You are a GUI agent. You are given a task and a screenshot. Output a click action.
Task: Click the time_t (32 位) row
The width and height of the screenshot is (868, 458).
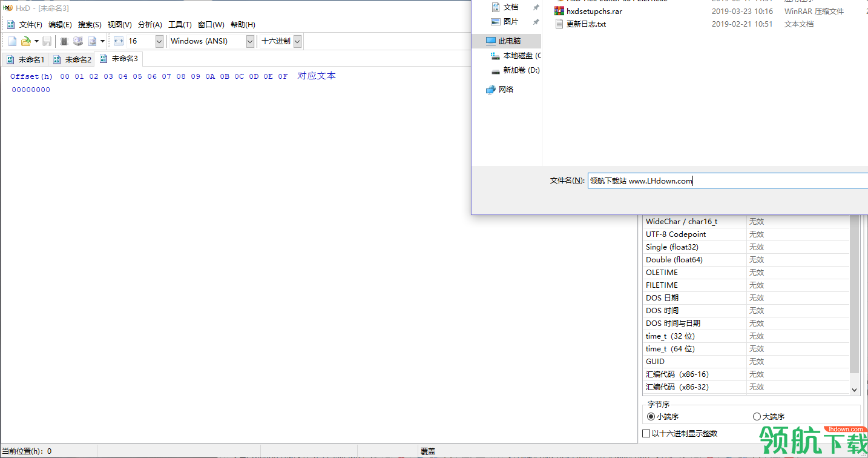746,336
